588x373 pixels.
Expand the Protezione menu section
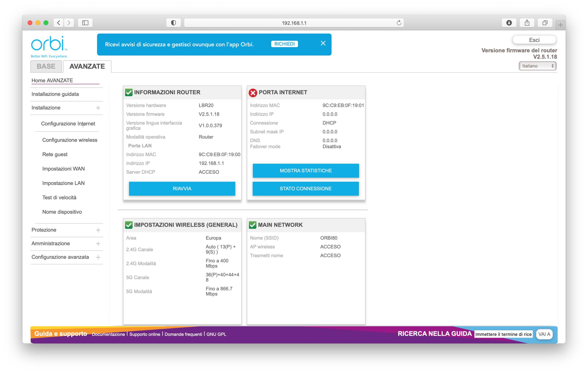pyautogui.click(x=98, y=230)
